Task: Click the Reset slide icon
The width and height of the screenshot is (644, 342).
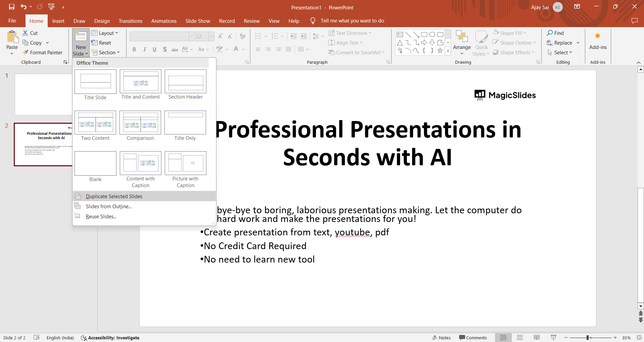Action: tap(101, 43)
